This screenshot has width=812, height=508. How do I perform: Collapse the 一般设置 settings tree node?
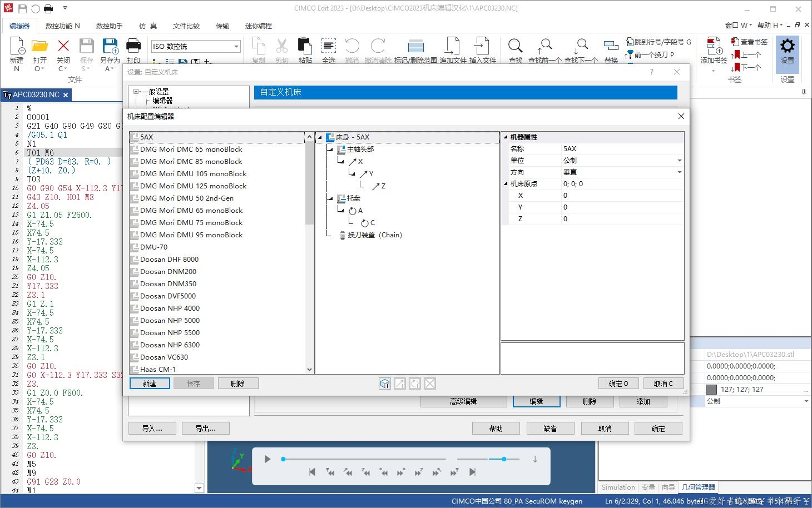tap(136, 92)
